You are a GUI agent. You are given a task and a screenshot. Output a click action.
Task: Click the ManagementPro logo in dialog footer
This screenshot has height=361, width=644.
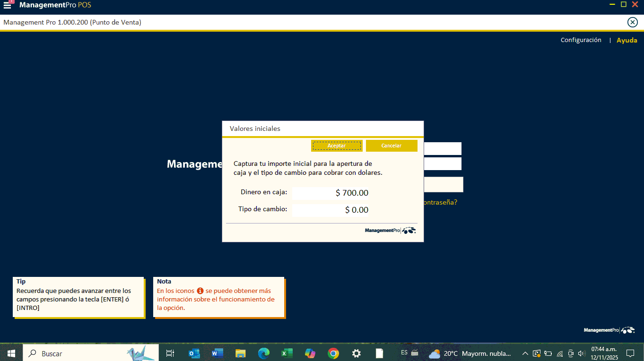click(x=390, y=231)
